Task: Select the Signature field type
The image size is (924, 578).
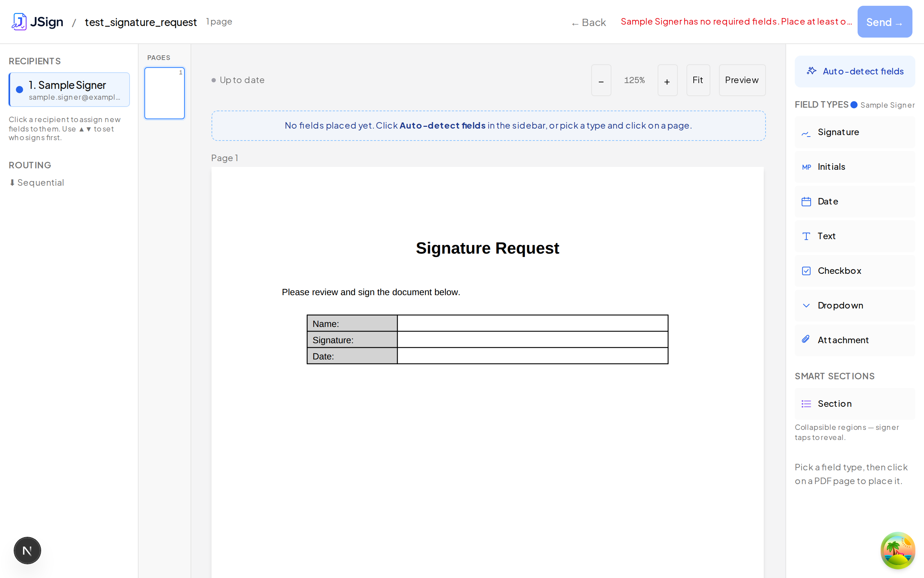Action: click(854, 132)
